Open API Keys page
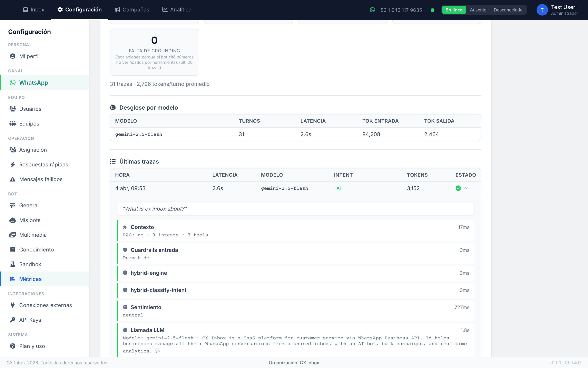The width and height of the screenshot is (588, 368). coord(45,320)
